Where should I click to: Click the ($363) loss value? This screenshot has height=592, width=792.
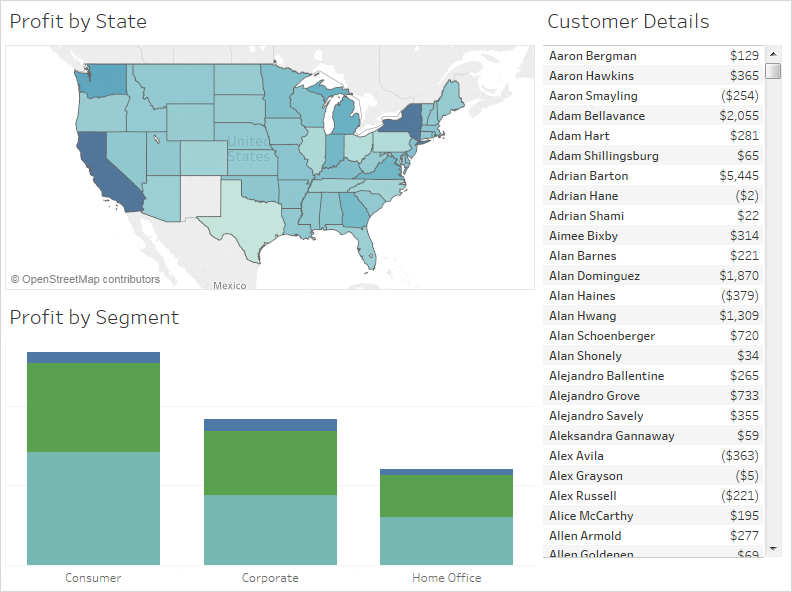(x=739, y=456)
